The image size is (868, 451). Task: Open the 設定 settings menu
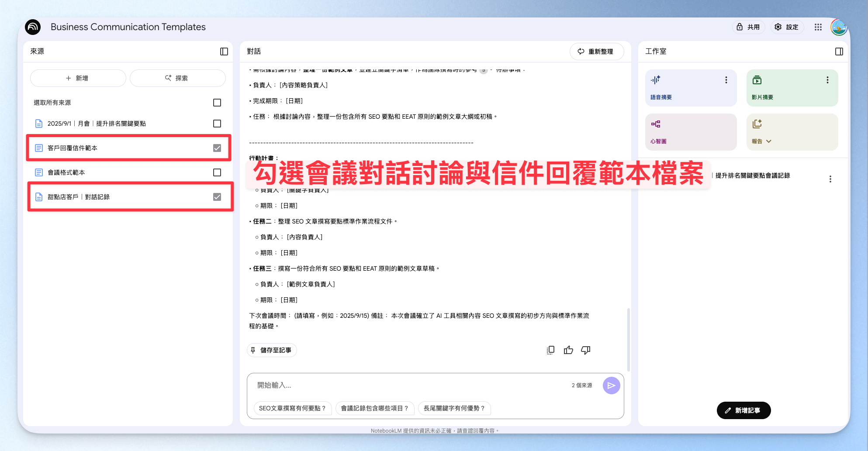[x=787, y=27]
